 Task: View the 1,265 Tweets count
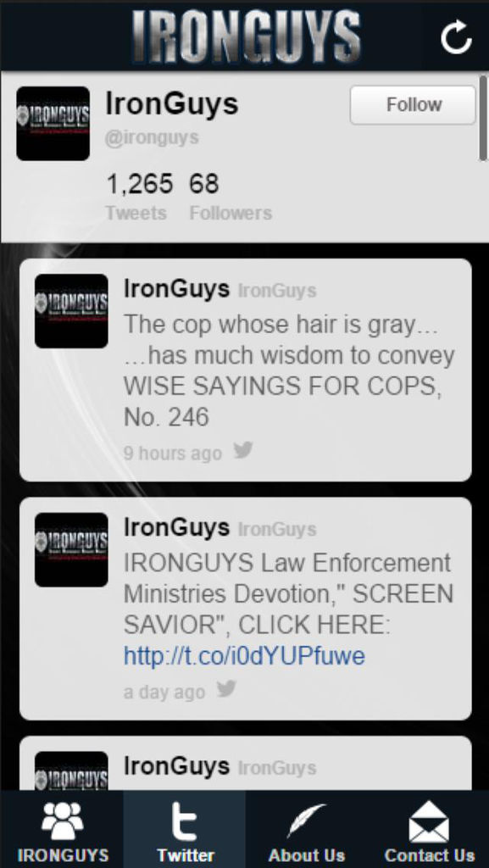(x=139, y=197)
